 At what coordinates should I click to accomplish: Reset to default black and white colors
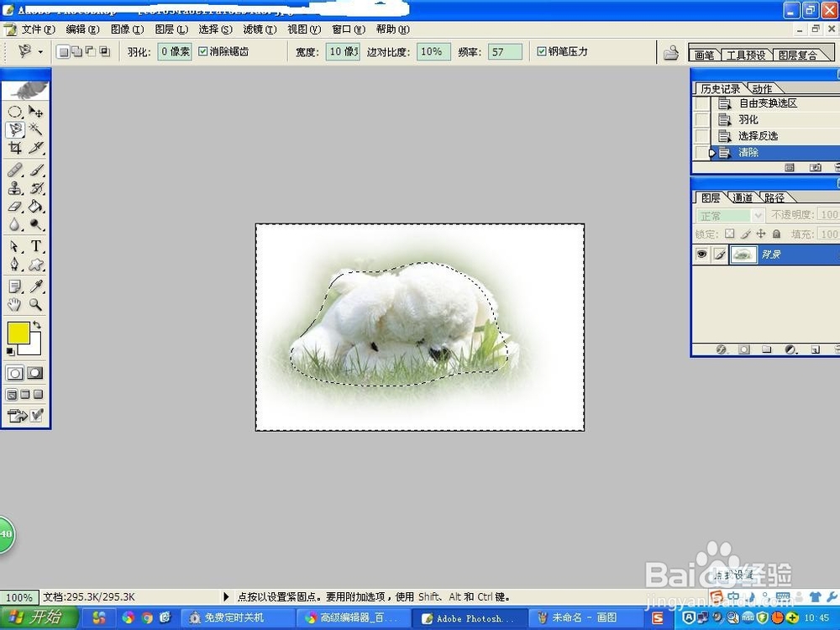pyautogui.click(x=10, y=351)
